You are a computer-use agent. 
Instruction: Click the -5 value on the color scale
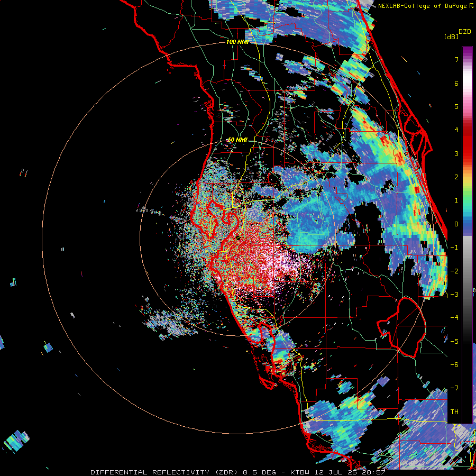point(454,341)
